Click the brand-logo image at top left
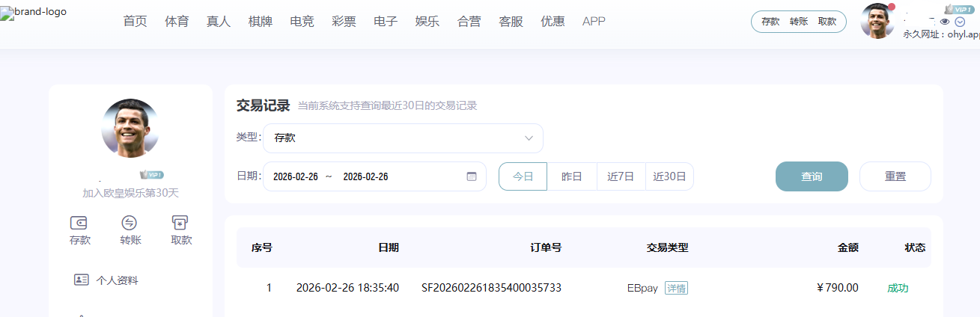Image resolution: width=980 pixels, height=317 pixels. pyautogui.click(x=34, y=13)
